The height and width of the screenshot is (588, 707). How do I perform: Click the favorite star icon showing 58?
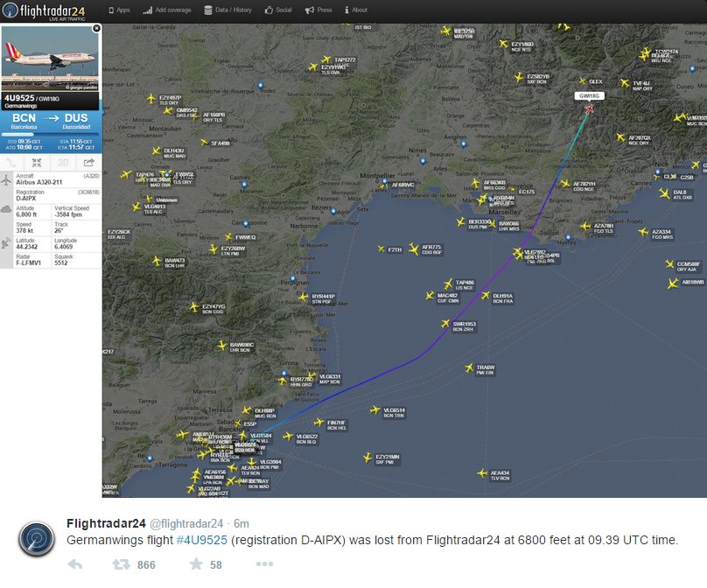[194, 565]
